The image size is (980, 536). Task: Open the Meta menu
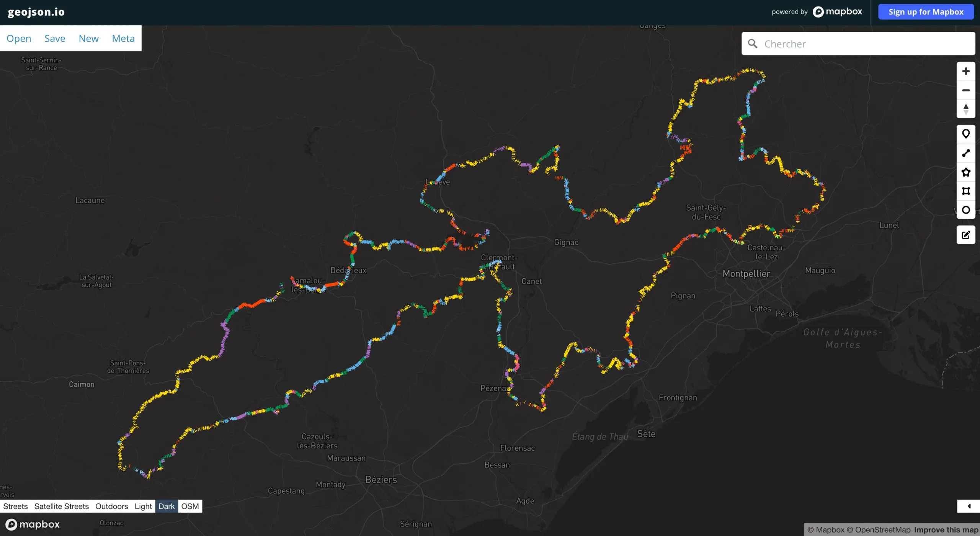[123, 38]
